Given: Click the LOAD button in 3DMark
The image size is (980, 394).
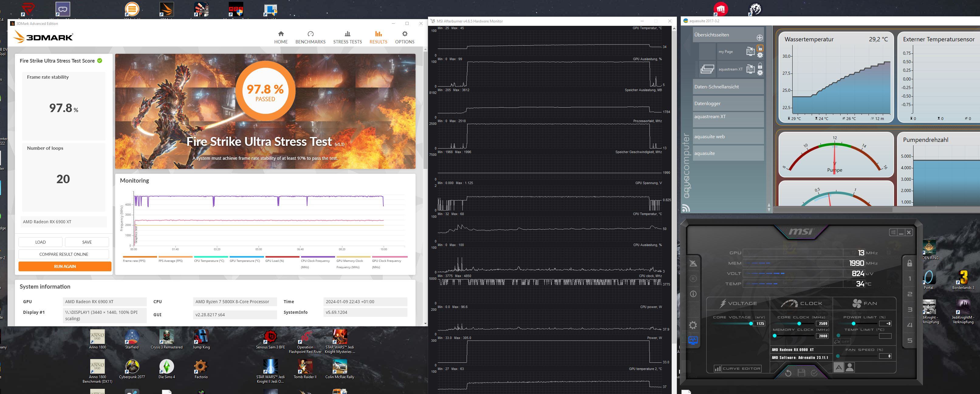Looking at the screenshot, I should pyautogui.click(x=40, y=242).
